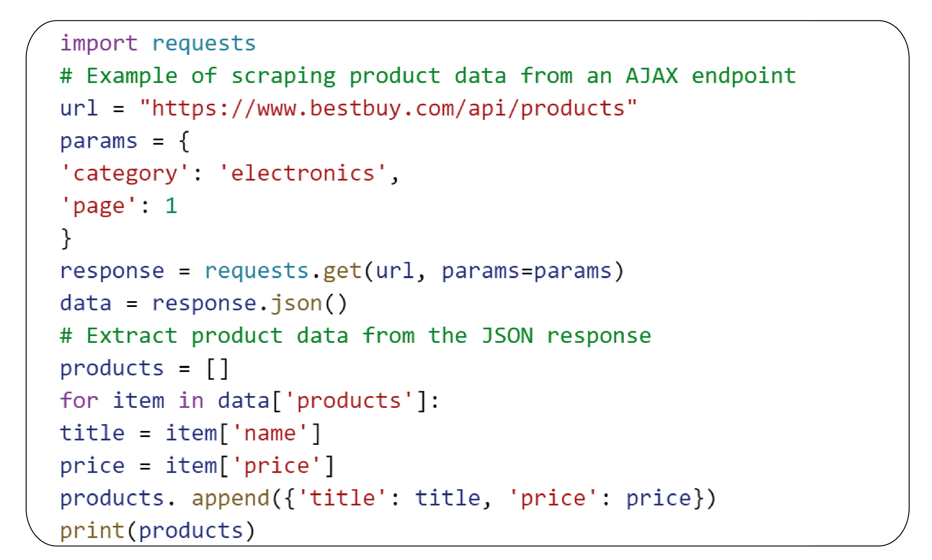The image size is (932, 560).
Task: Click the bestbuy.com API URL string
Action: coord(388,109)
